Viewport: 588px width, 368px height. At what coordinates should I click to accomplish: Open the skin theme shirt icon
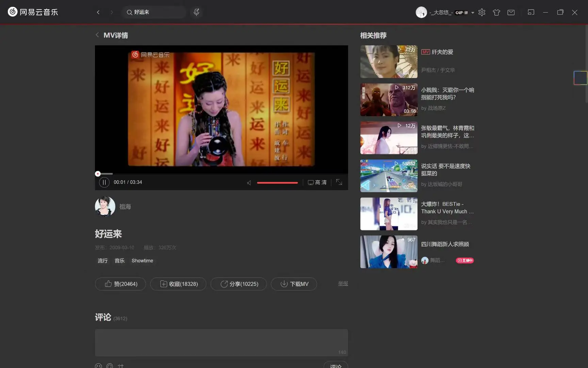(496, 12)
